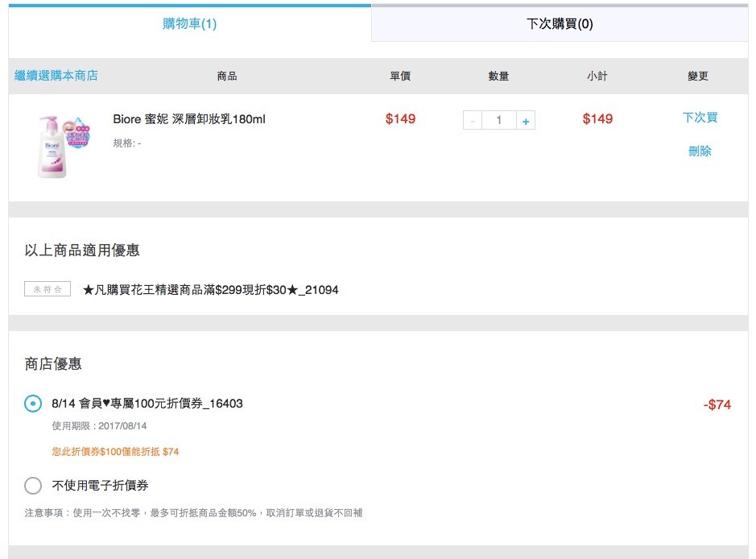756x559 pixels.
Task: Click the 未符合 status badge
Action: tap(48, 289)
